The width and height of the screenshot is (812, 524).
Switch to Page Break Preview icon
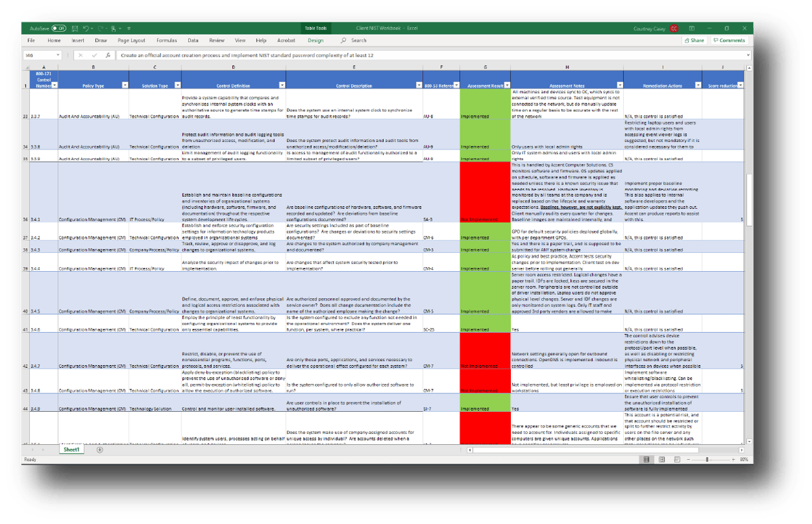677,459
